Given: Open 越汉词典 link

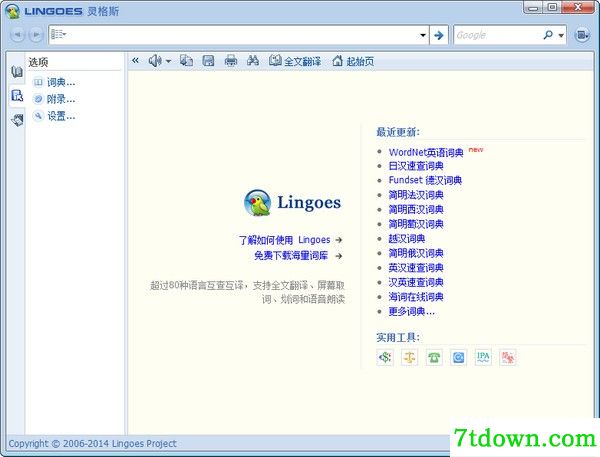Looking at the screenshot, I should click(x=407, y=239).
